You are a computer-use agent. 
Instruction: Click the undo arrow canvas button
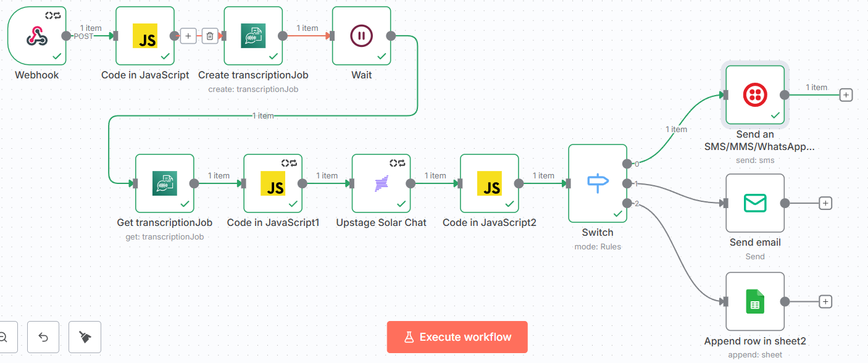point(43,337)
